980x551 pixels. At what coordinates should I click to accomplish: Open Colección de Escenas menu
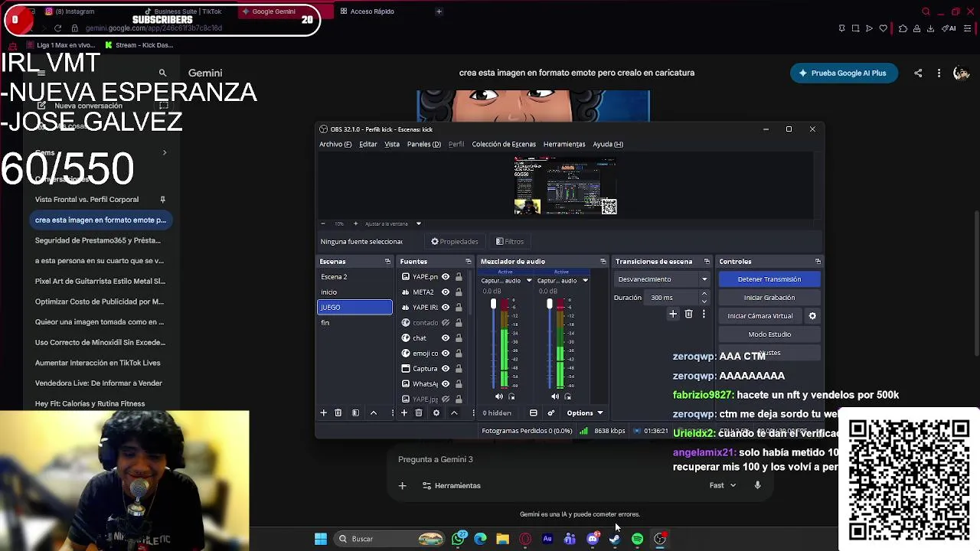(x=504, y=144)
